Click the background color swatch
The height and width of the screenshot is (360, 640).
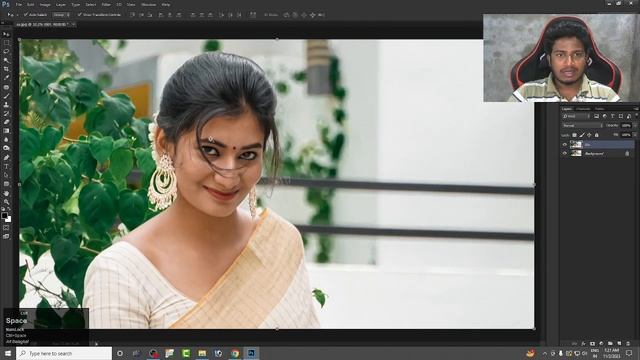coord(9,220)
